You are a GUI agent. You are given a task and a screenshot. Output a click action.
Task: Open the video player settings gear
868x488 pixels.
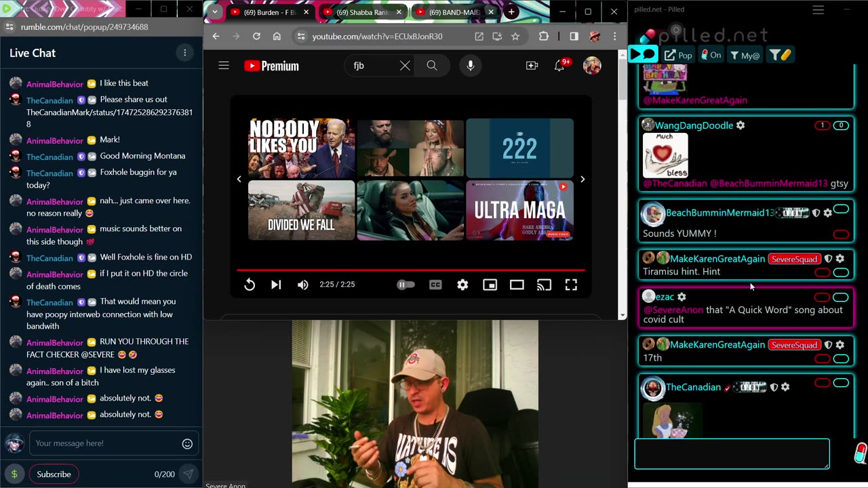[x=462, y=285]
